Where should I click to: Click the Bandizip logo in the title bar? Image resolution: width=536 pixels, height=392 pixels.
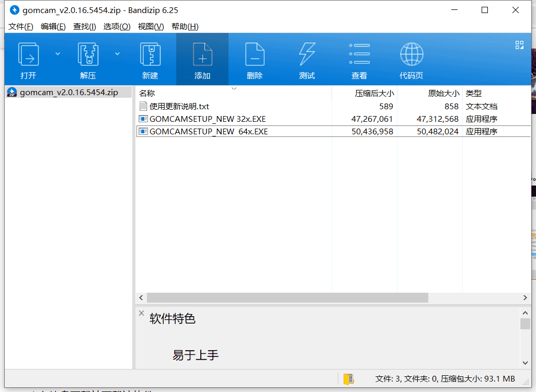(x=14, y=10)
